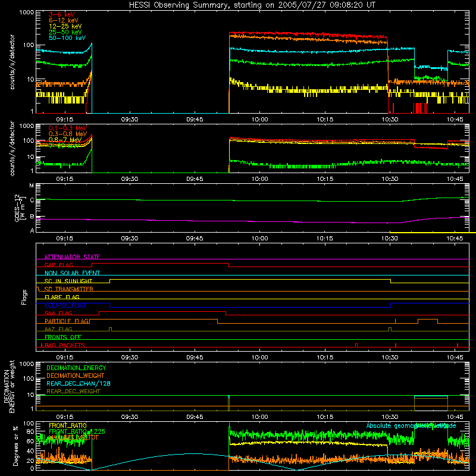Image resolution: width=476 pixels, height=476 pixels.
Task: Click the '1000' tick on top keV panel
Action: (x=27, y=12)
